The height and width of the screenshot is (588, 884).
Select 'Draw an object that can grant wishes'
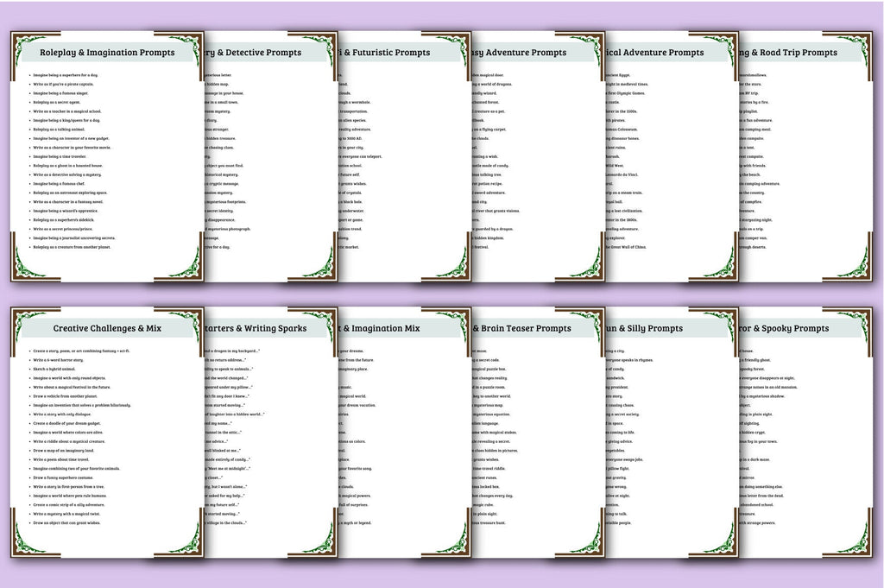(x=66, y=522)
